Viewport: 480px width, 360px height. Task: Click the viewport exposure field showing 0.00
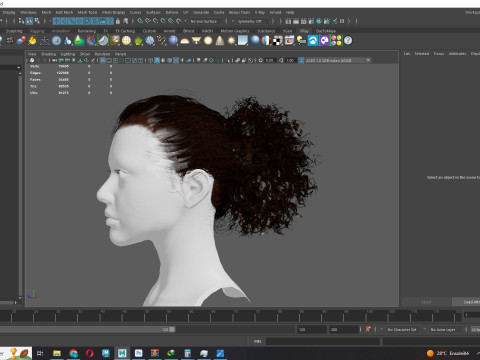(x=270, y=60)
